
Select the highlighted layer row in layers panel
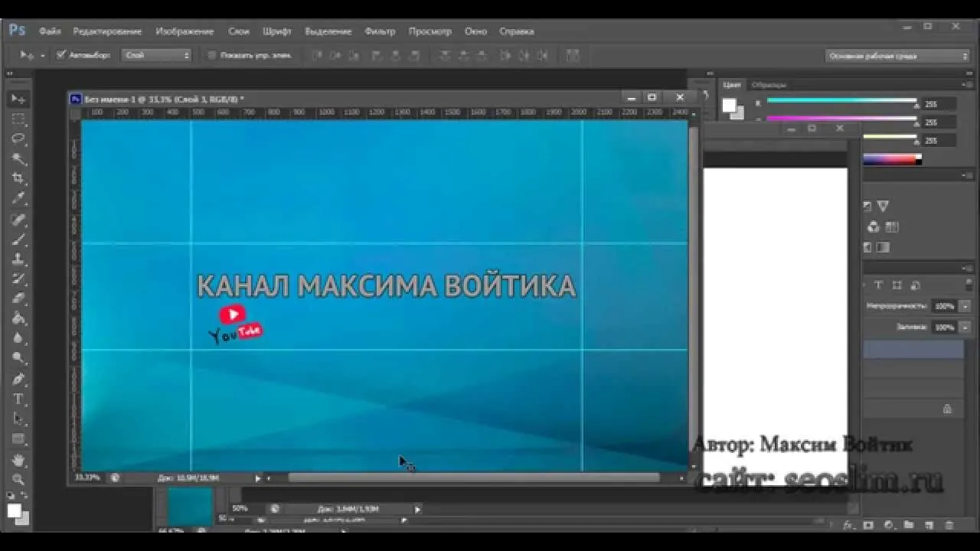tap(913, 350)
